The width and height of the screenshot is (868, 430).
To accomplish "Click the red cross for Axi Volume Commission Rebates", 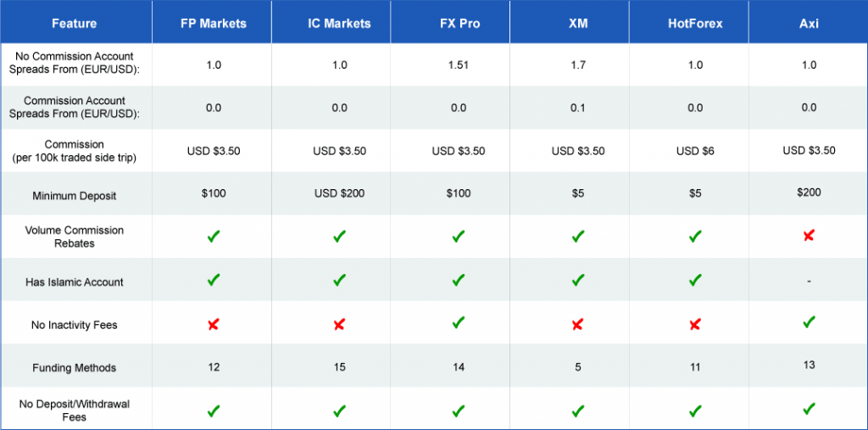I will 809,236.
